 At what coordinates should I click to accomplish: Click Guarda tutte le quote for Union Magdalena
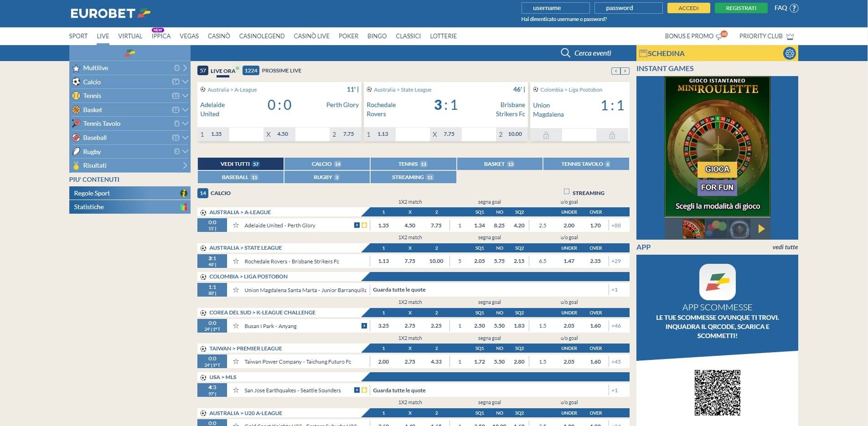[x=399, y=289]
